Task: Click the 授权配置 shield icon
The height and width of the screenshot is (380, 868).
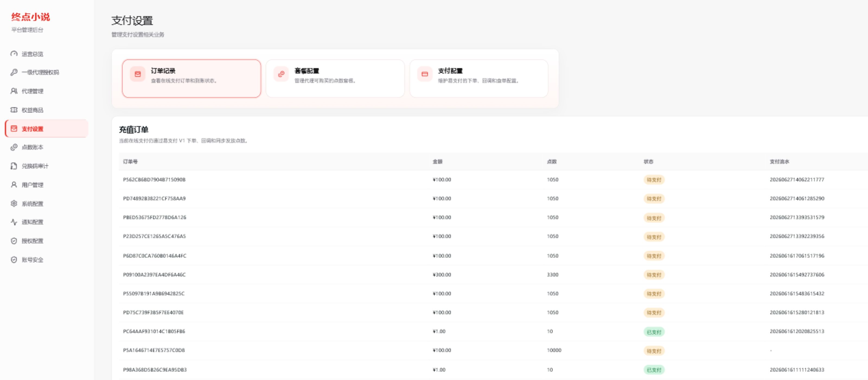Action: pyautogui.click(x=14, y=241)
